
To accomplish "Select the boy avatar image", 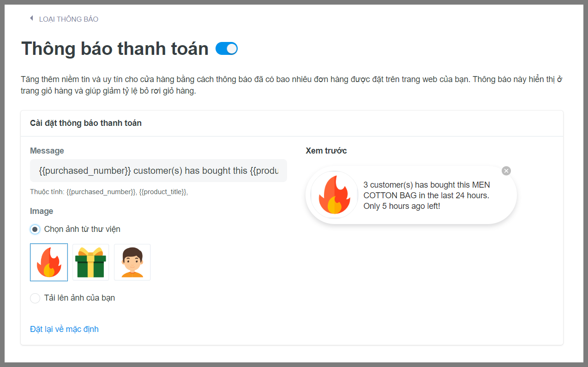I will [132, 262].
